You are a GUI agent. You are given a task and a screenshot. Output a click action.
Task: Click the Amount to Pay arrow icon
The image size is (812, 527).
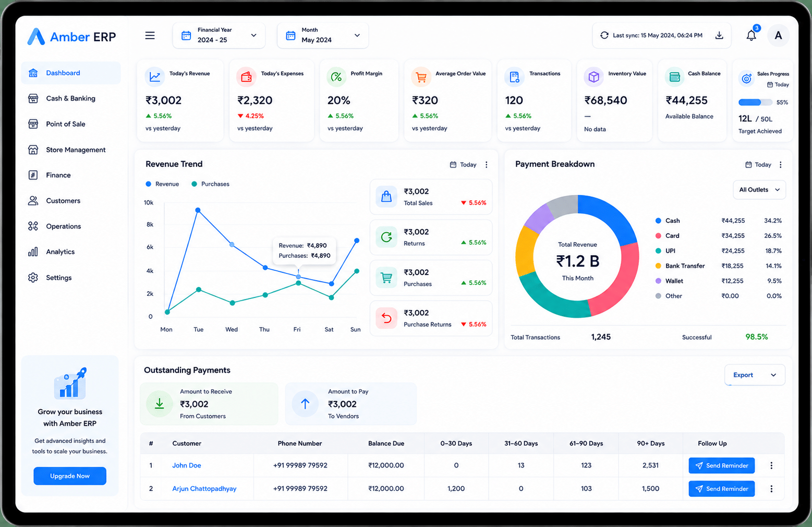coord(305,403)
